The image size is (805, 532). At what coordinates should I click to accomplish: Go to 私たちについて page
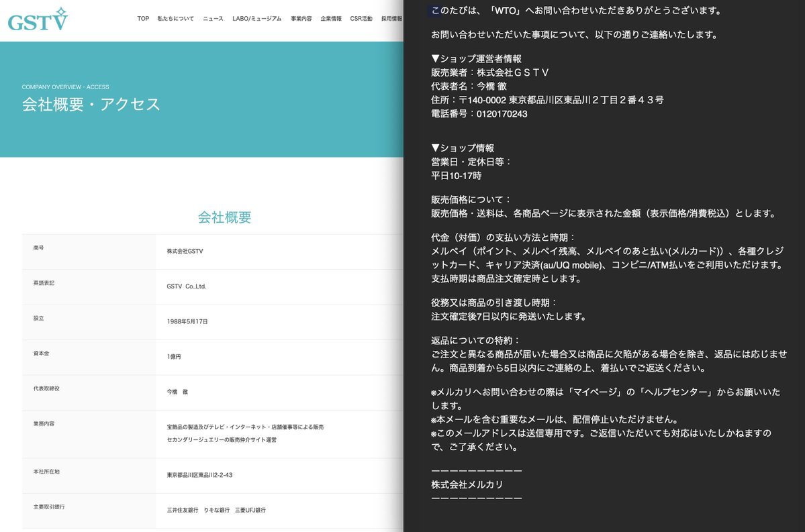[x=175, y=19]
